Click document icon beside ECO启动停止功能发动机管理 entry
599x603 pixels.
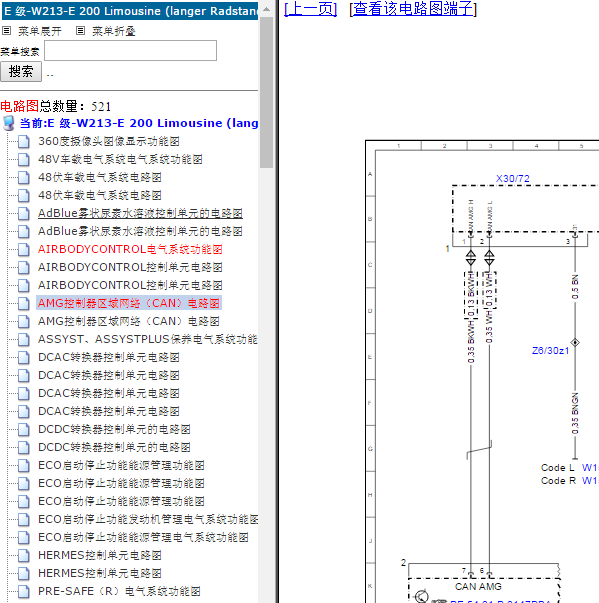click(24, 520)
